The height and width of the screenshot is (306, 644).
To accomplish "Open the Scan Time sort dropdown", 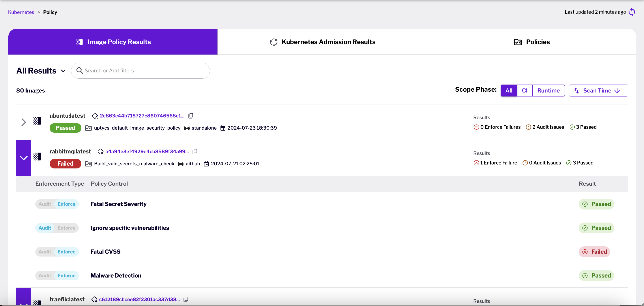I will 598,91.
